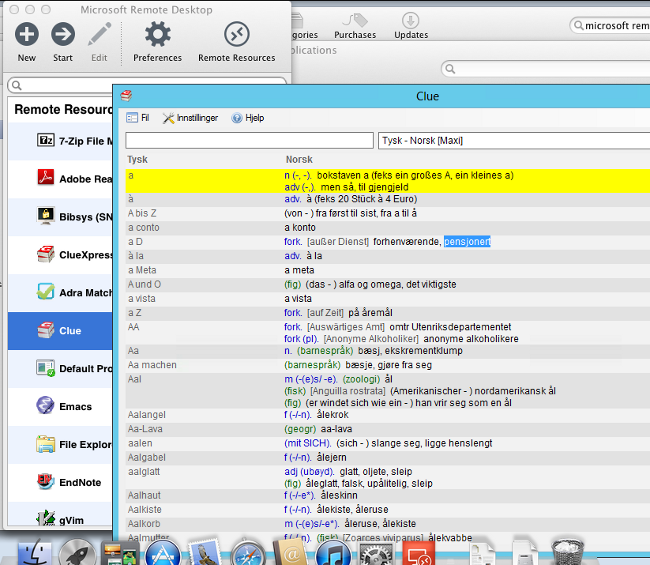Viewport: 650px width, 565px height.
Task: Click the 'aalglatt' entry
Action: click(x=144, y=471)
